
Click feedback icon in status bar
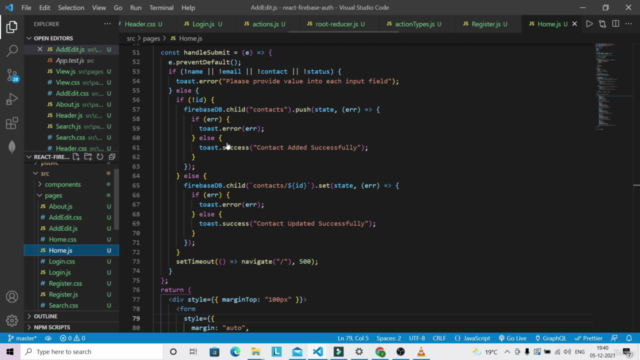point(614,338)
